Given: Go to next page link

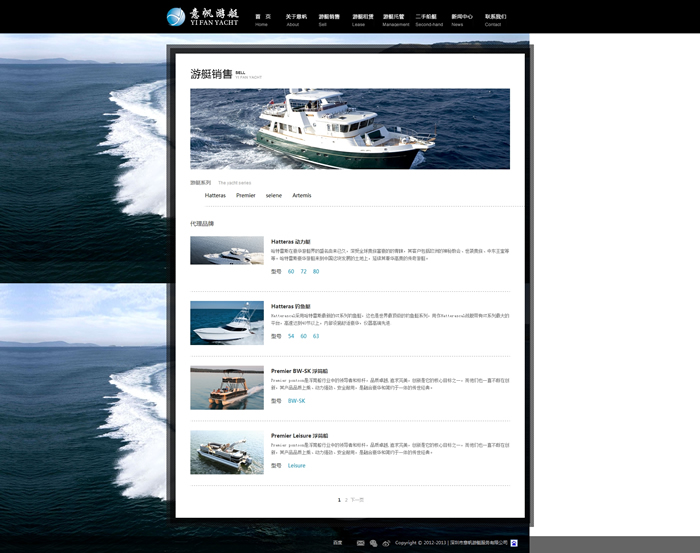Looking at the screenshot, I should (x=357, y=500).
